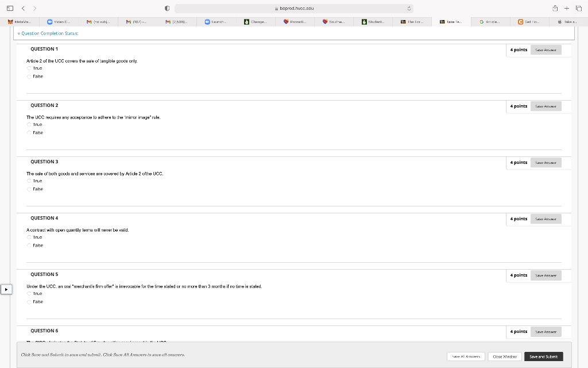
Task: Select False for Question 5
Action: [x=29, y=302]
